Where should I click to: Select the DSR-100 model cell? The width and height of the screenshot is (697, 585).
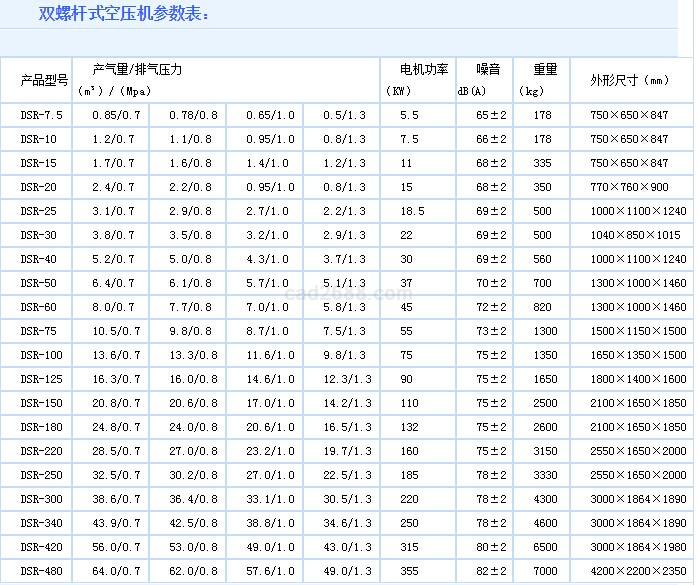pos(41,355)
